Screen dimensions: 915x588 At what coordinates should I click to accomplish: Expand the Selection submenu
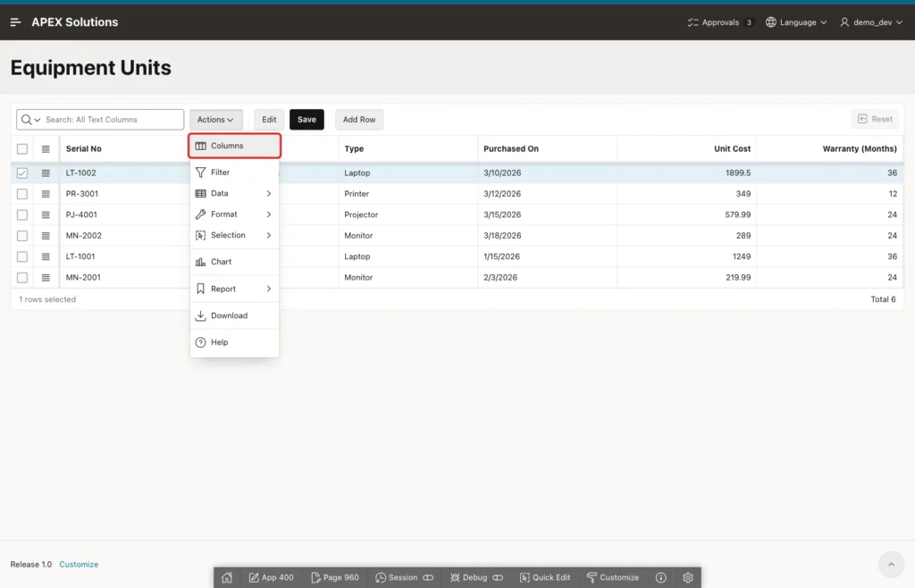pyautogui.click(x=234, y=236)
